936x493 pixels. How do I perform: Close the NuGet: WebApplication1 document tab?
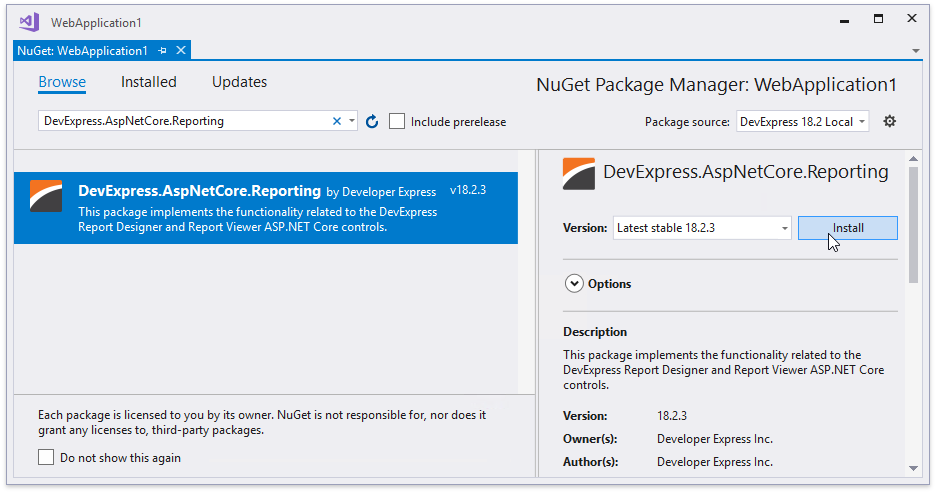point(181,50)
